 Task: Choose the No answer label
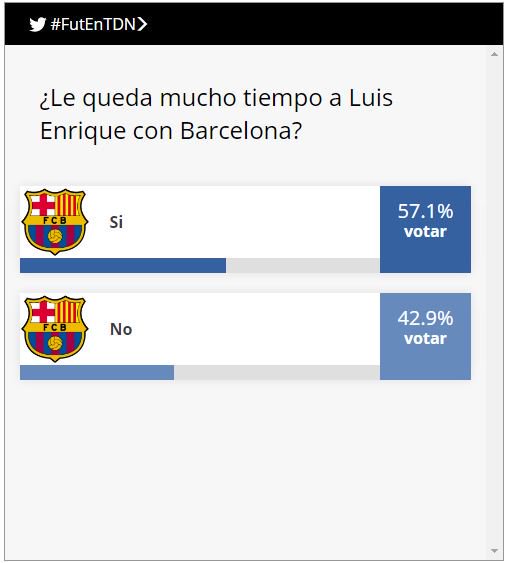pos(121,329)
